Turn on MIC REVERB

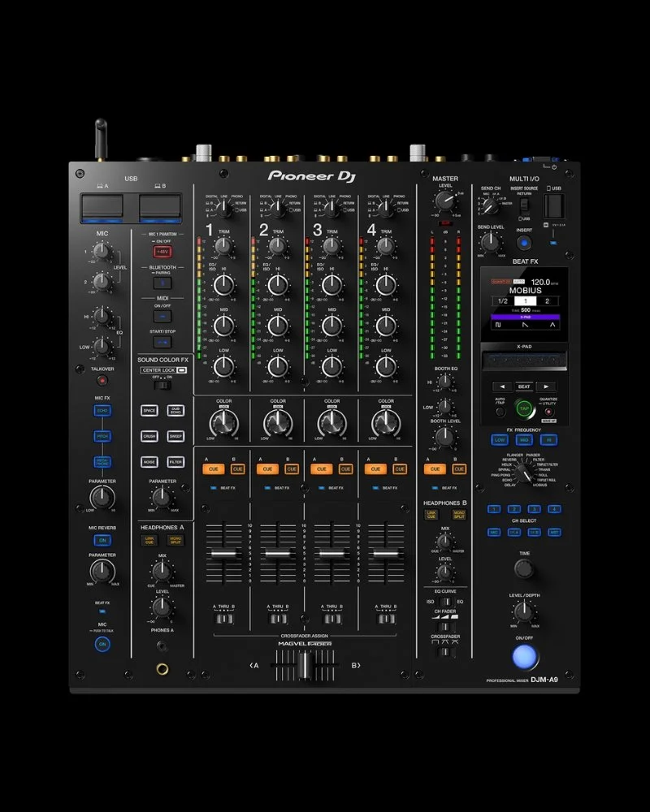pos(101,538)
